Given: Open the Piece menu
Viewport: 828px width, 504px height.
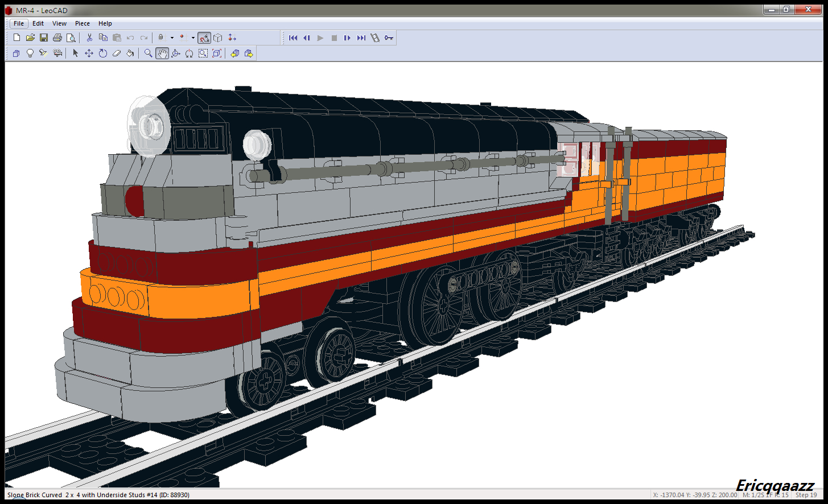Looking at the screenshot, I should click(82, 23).
